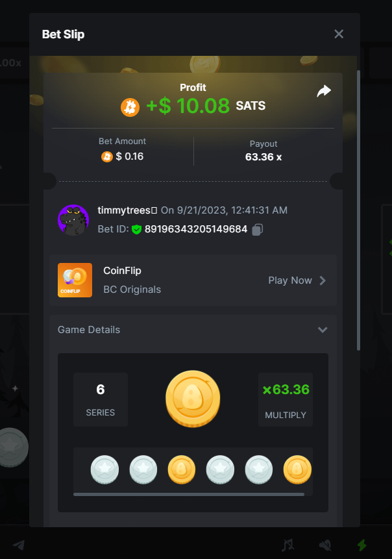Image resolution: width=392 pixels, height=559 pixels.
Task: Close the Bet Slip dialog
Action: click(x=339, y=34)
